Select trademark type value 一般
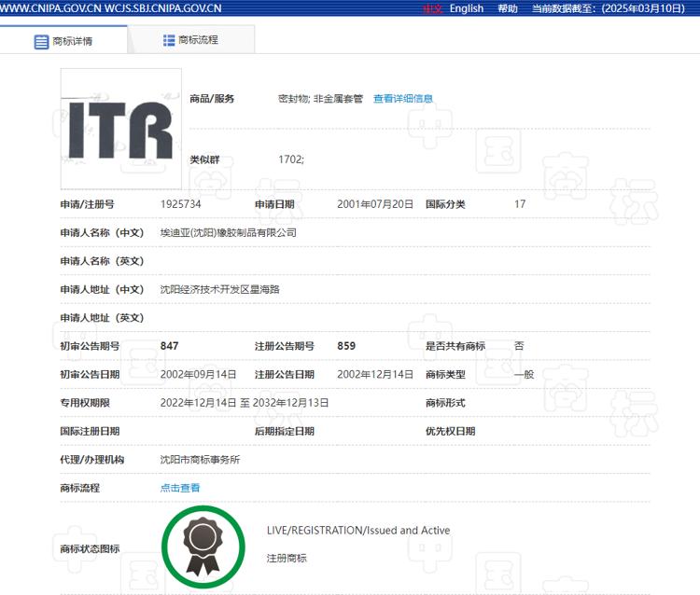The image size is (700, 595). (525, 374)
